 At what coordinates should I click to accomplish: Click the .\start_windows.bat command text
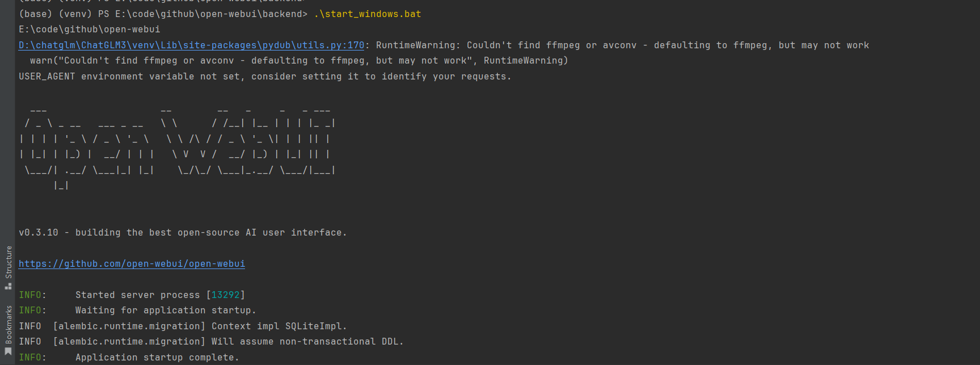(367, 14)
